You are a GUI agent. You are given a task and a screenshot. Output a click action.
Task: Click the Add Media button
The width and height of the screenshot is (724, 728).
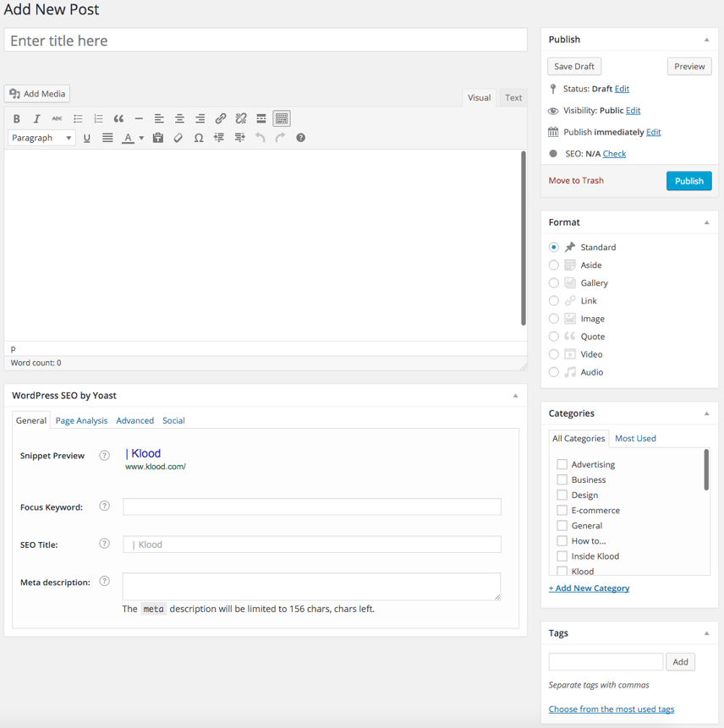click(x=36, y=94)
